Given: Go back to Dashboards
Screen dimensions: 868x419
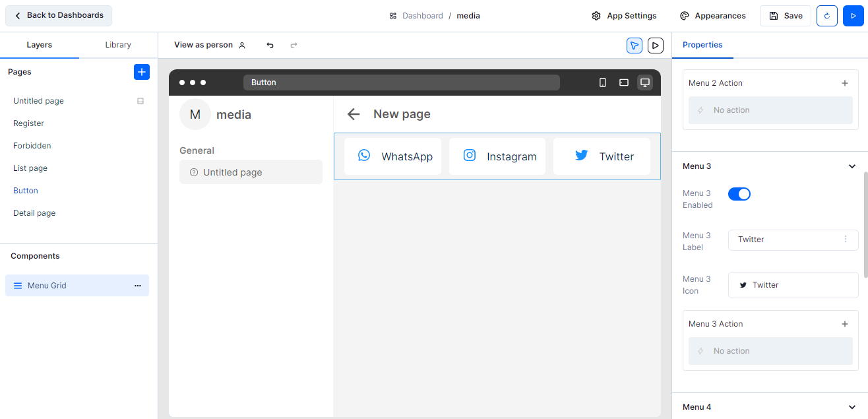Looking at the screenshot, I should 59,15.
